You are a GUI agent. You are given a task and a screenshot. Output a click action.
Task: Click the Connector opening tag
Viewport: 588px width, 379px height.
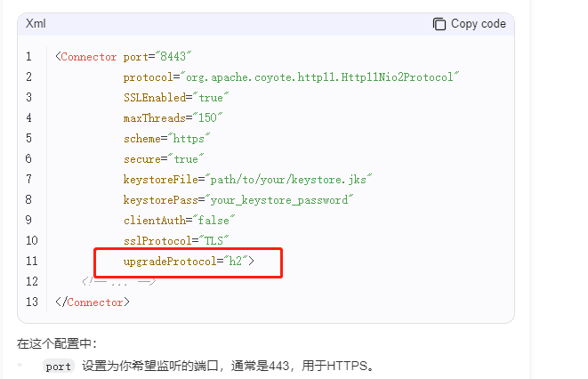(x=86, y=57)
